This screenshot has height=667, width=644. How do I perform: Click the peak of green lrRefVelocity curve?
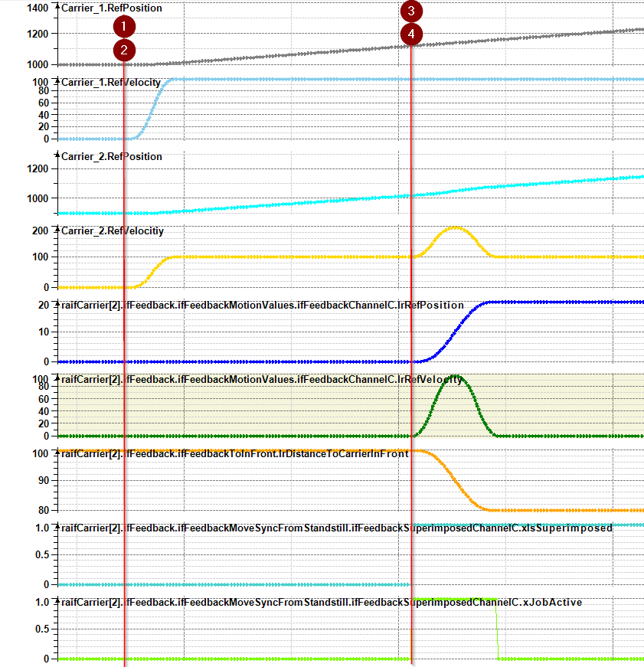pyautogui.click(x=456, y=376)
